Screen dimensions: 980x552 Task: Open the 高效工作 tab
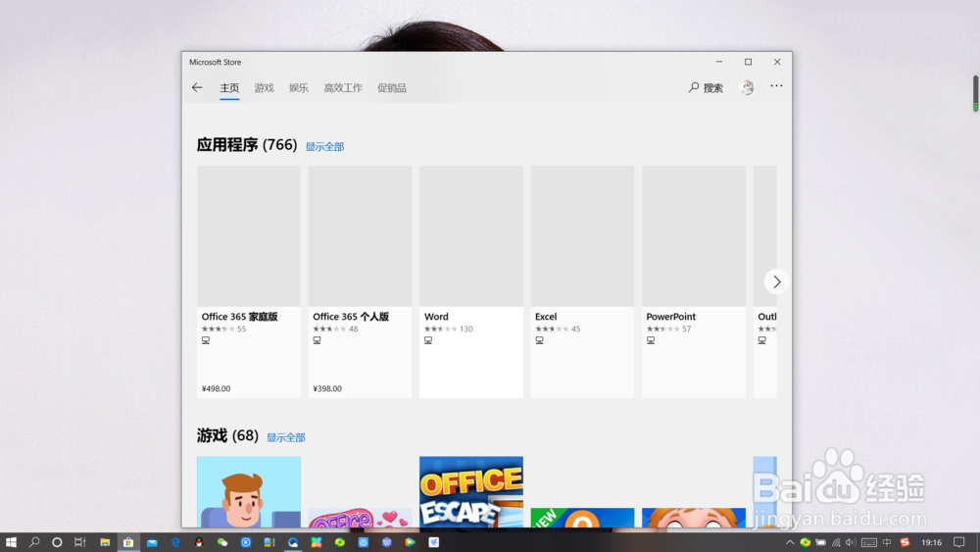(342, 88)
